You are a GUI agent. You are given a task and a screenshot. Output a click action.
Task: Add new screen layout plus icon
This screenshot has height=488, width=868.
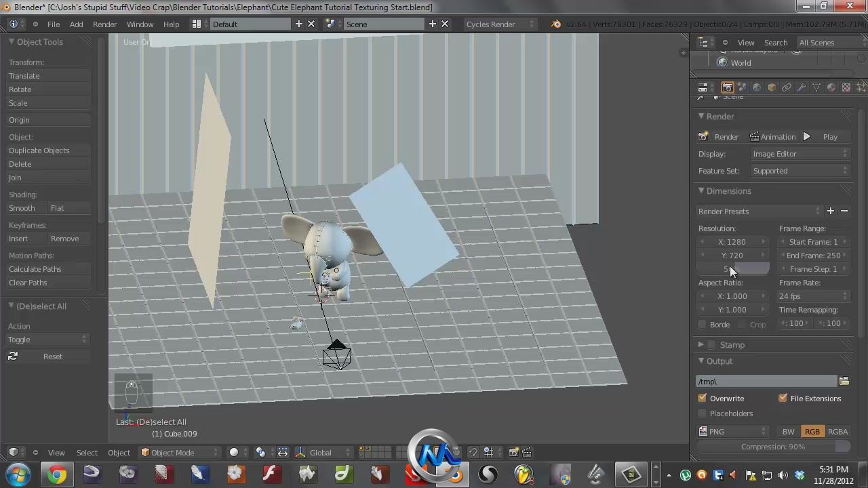[x=298, y=24]
